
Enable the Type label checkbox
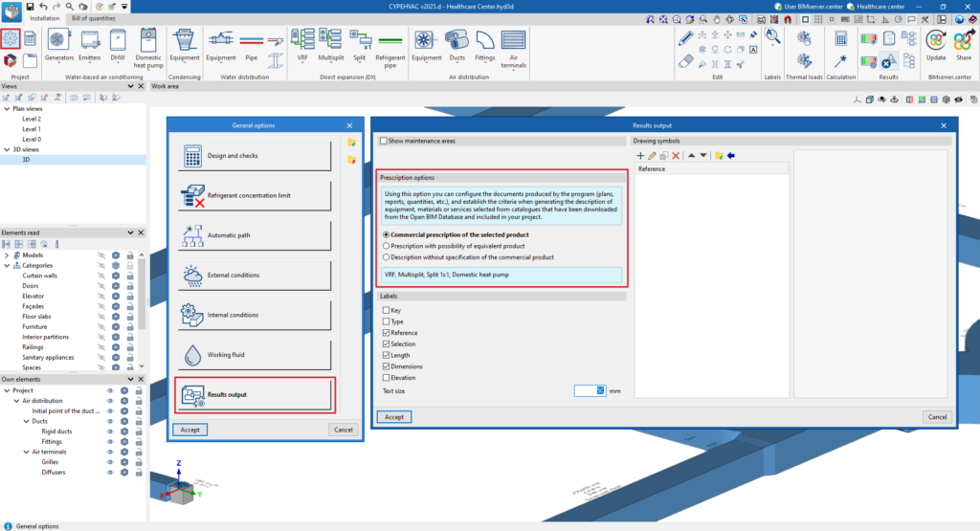[387, 321]
